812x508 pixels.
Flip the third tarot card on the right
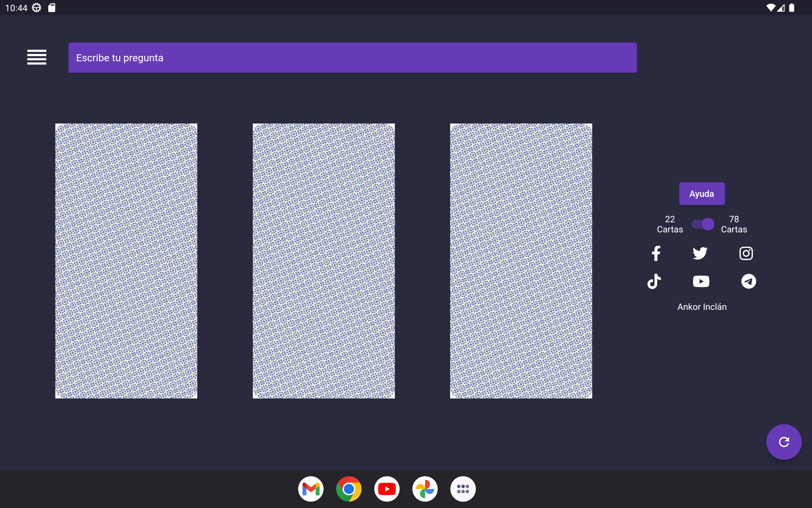(521, 261)
